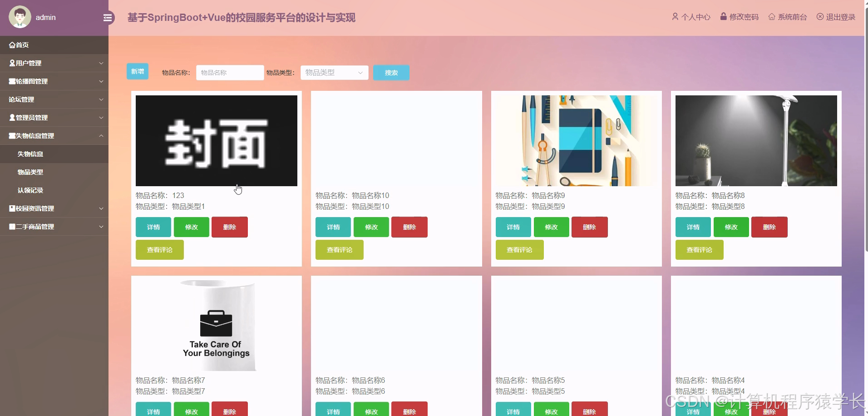868x416 pixels.
Task: Click the 退出登录 icon to log out
Action: pos(820,17)
